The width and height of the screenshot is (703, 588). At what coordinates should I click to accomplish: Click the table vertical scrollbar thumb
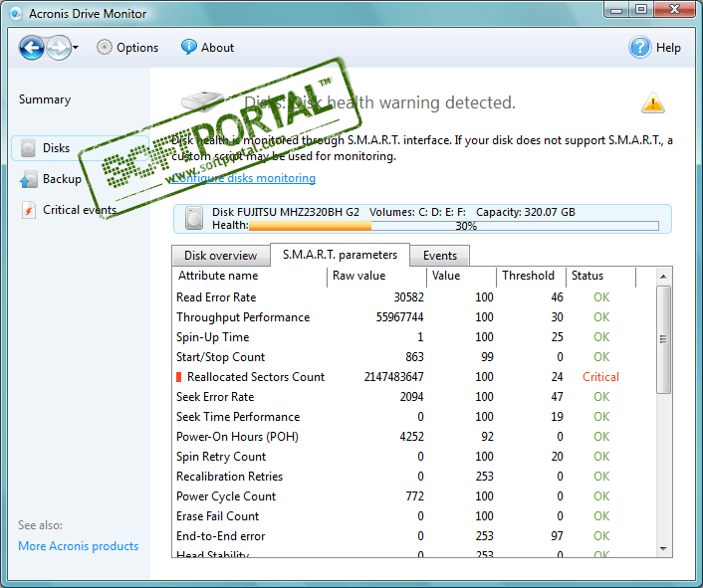point(663,339)
